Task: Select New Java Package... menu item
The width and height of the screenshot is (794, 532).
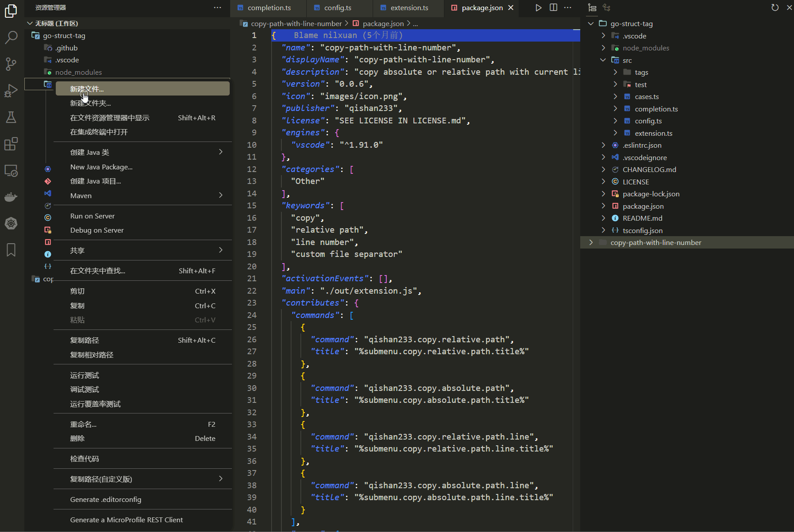Action: click(x=143, y=167)
